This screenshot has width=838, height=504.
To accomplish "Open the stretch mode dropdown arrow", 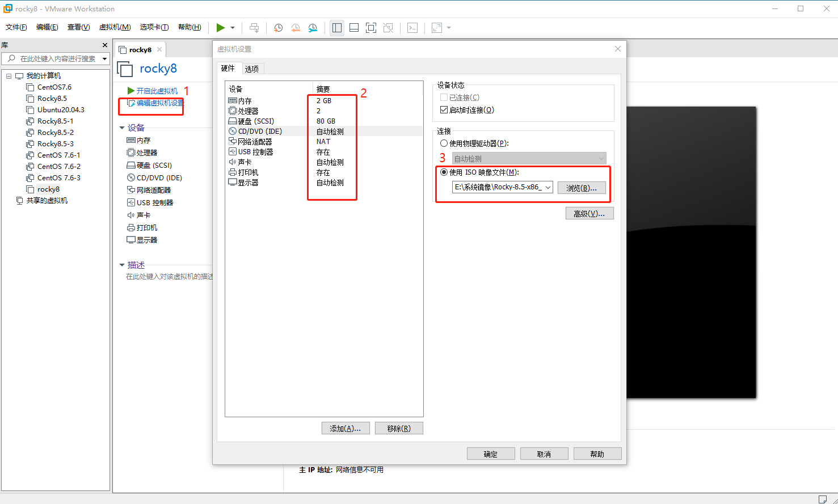I will 449,28.
